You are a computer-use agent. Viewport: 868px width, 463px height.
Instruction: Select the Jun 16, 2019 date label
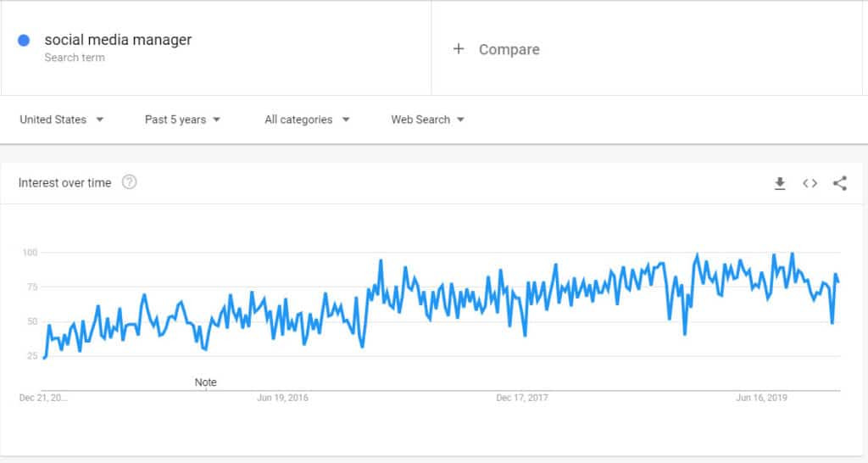pos(761,398)
